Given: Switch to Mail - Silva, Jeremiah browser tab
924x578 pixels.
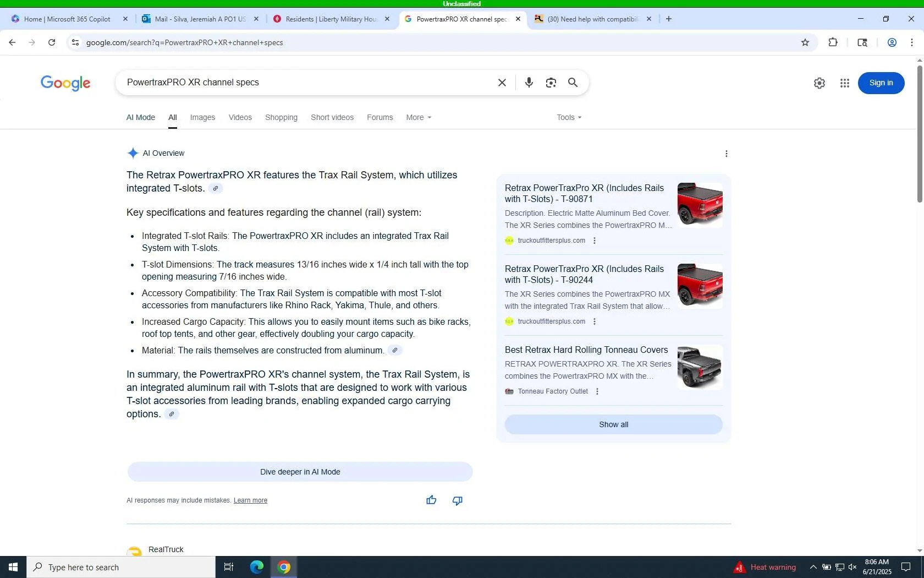Looking at the screenshot, I should pos(199,19).
